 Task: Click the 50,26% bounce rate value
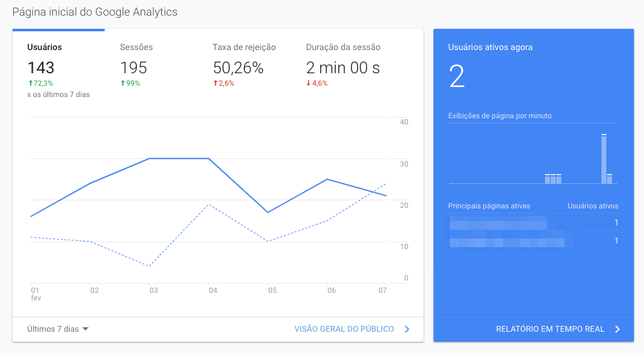[x=238, y=68]
